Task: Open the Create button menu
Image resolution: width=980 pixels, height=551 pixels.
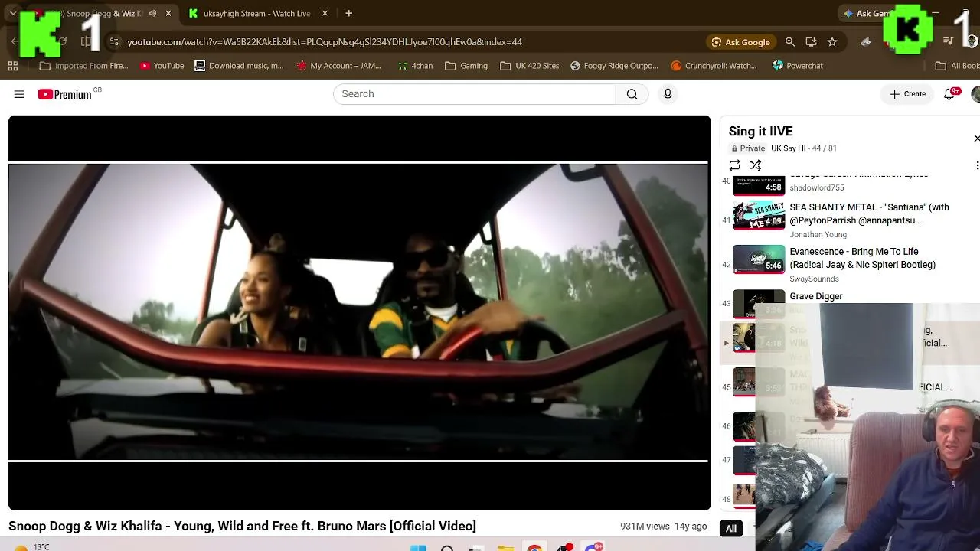Action: coord(907,94)
